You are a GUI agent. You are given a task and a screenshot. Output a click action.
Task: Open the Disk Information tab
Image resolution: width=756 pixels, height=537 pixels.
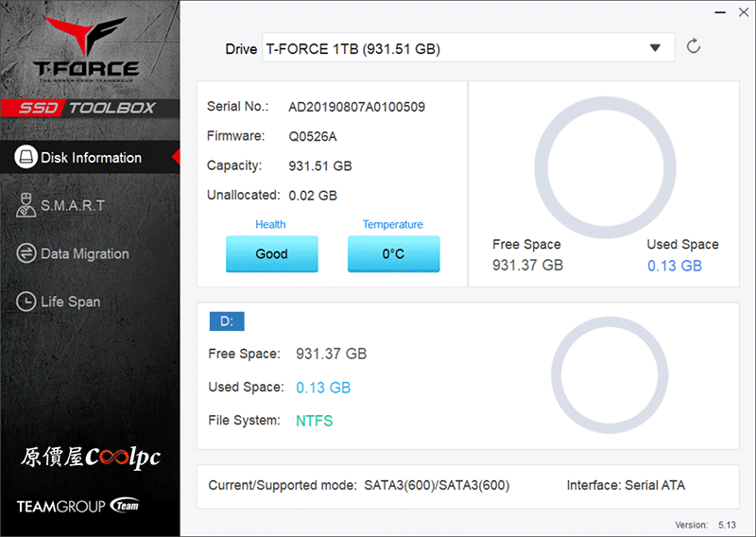[x=90, y=157]
